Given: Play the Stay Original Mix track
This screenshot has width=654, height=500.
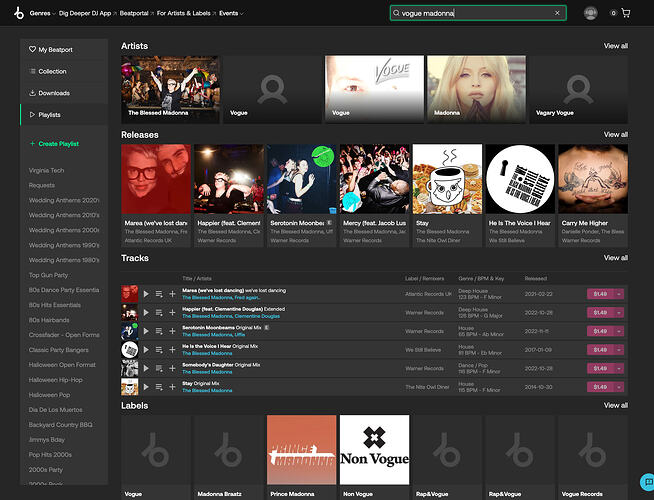Looking at the screenshot, I should coord(146,387).
